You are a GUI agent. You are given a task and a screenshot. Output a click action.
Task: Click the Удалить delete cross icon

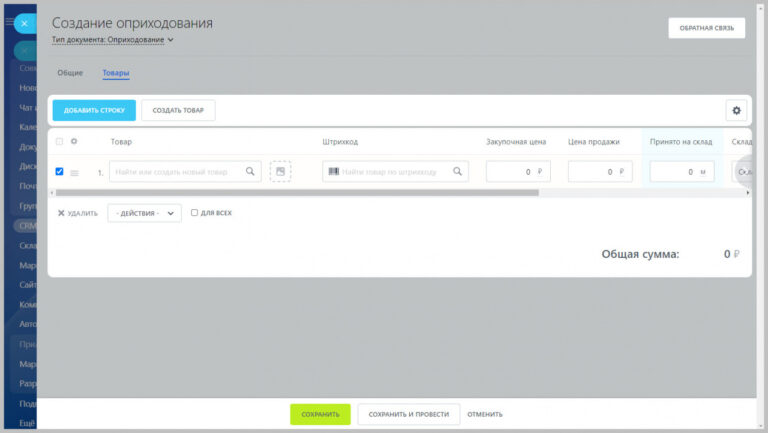coord(61,213)
